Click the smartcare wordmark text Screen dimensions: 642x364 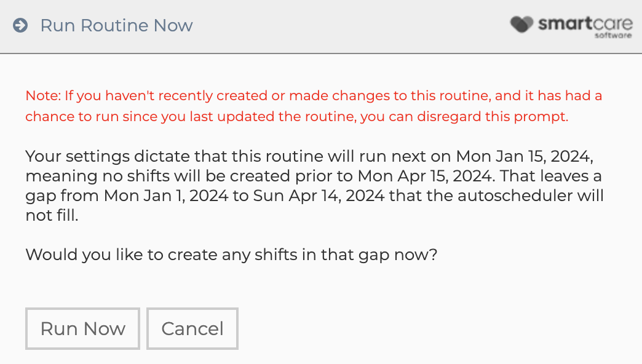click(x=585, y=24)
